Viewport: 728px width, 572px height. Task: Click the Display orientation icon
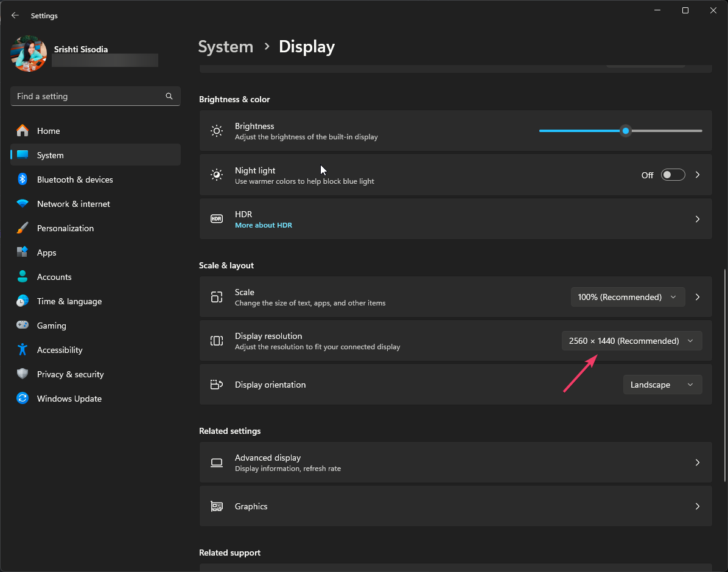[x=217, y=385]
